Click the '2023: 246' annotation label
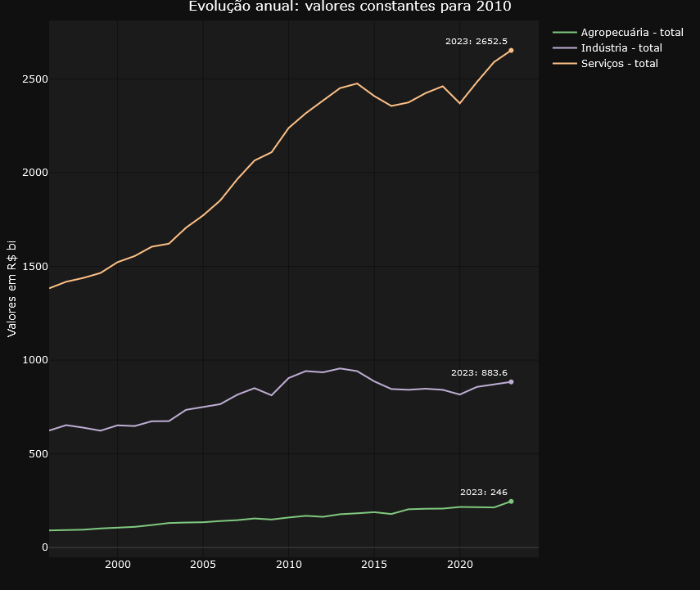The image size is (700, 590). point(484,493)
